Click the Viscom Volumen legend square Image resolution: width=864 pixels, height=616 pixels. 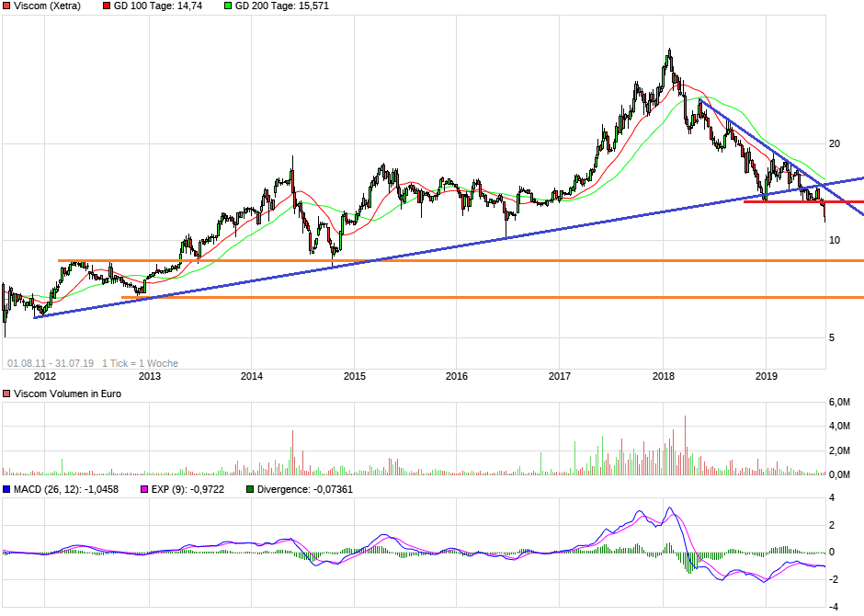(6, 394)
